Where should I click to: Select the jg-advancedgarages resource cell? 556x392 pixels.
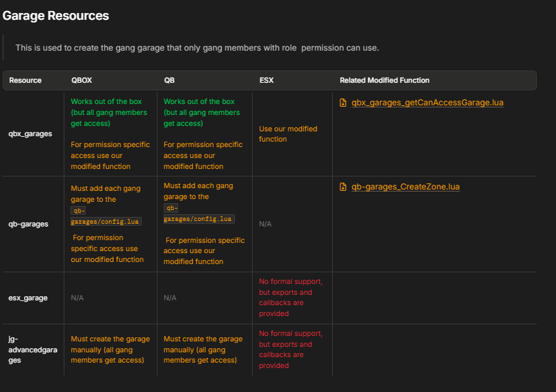pos(33,350)
